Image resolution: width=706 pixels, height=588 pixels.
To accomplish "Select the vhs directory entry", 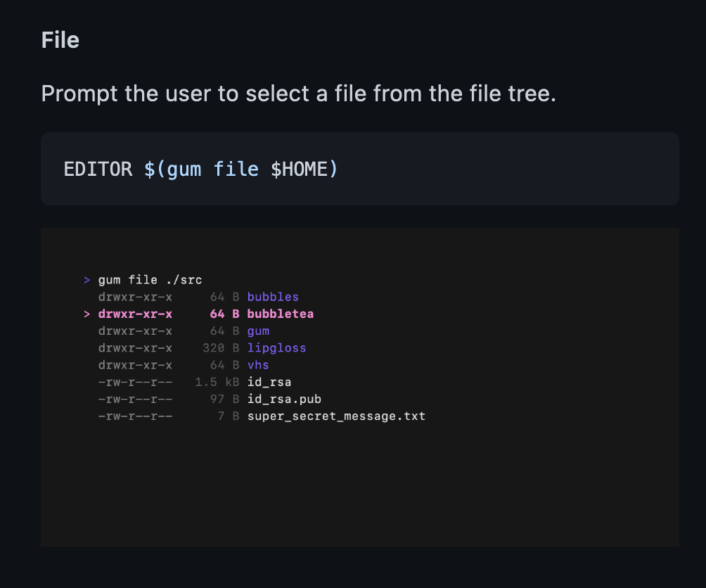I will point(258,364).
